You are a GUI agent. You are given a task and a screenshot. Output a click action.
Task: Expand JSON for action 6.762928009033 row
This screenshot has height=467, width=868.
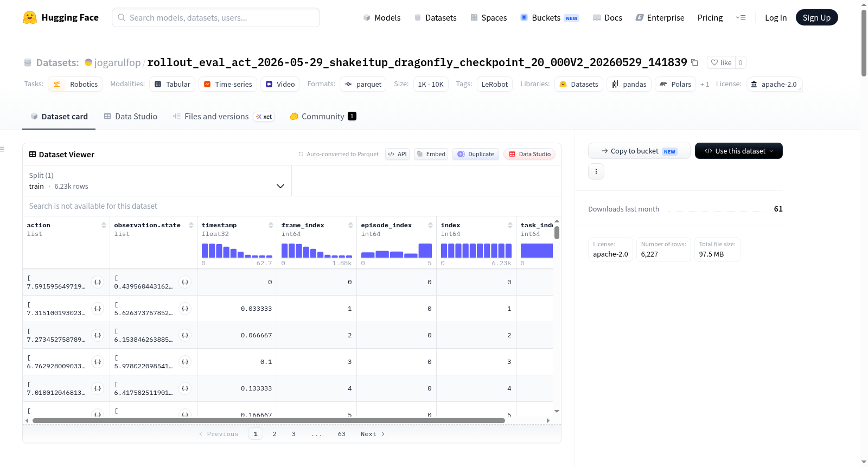tap(98, 362)
